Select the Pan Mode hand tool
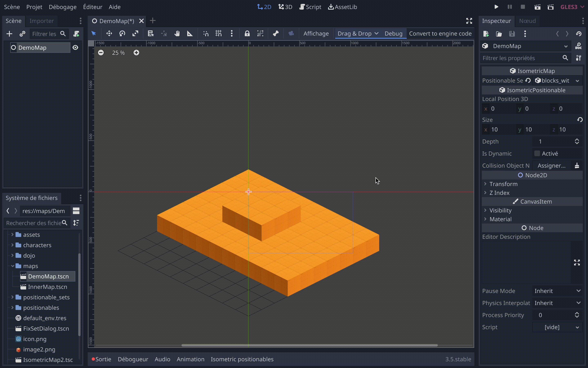The width and height of the screenshot is (588, 368). pyautogui.click(x=177, y=34)
